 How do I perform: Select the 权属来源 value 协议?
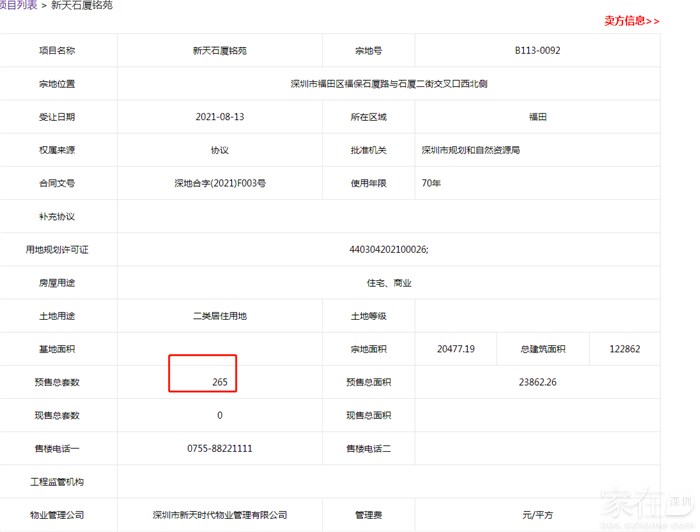(219, 150)
